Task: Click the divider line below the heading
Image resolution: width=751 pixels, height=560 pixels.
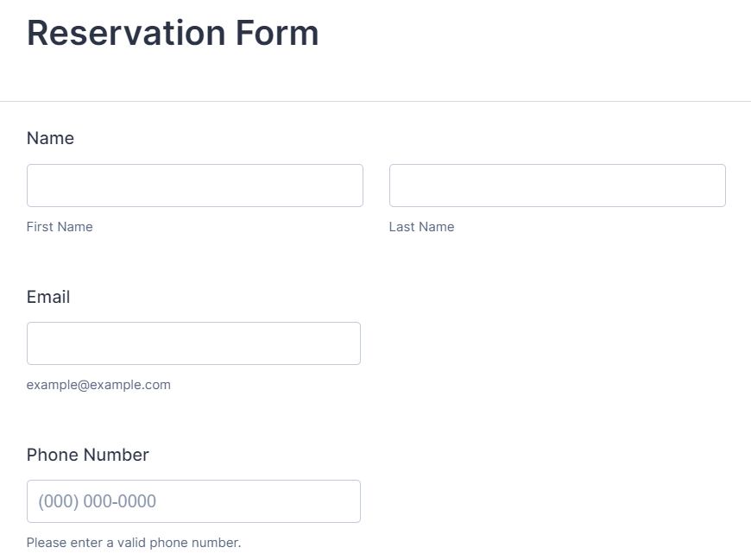Action: pos(375,102)
